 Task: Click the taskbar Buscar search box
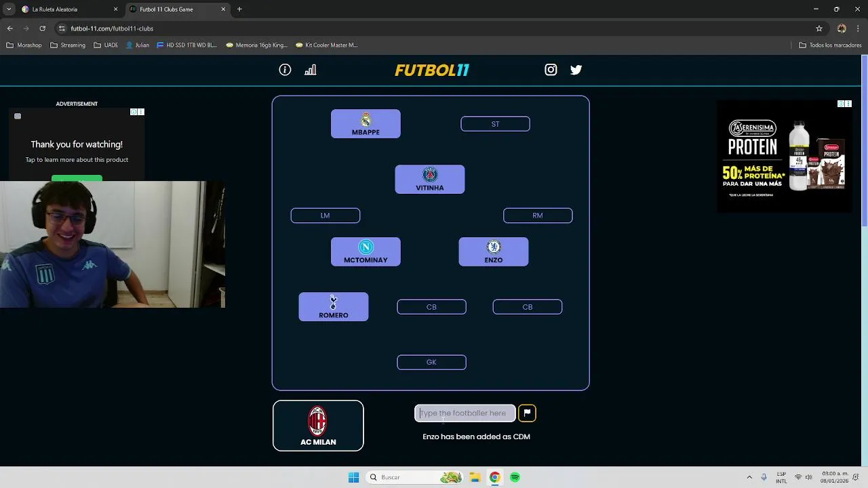tap(415, 477)
